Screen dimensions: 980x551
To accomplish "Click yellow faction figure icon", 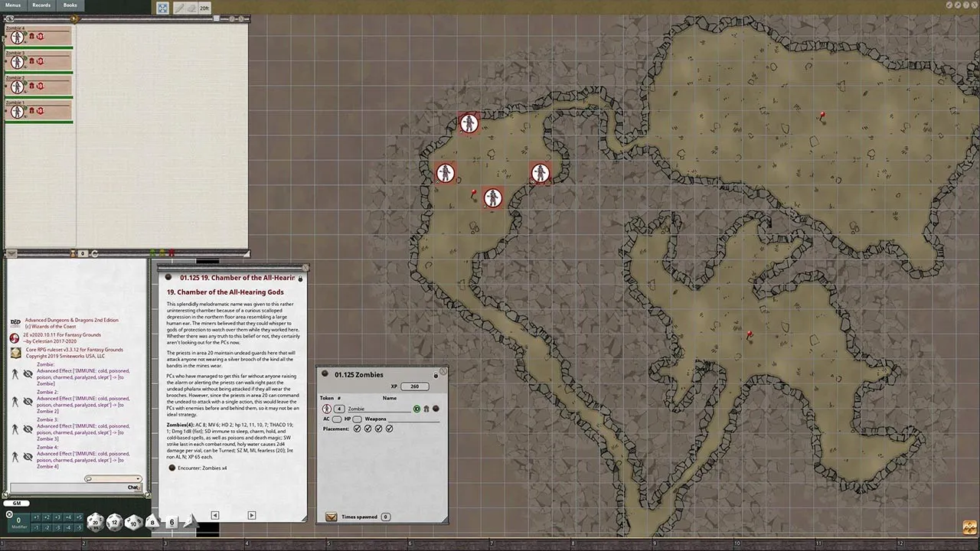I will pos(162,253).
